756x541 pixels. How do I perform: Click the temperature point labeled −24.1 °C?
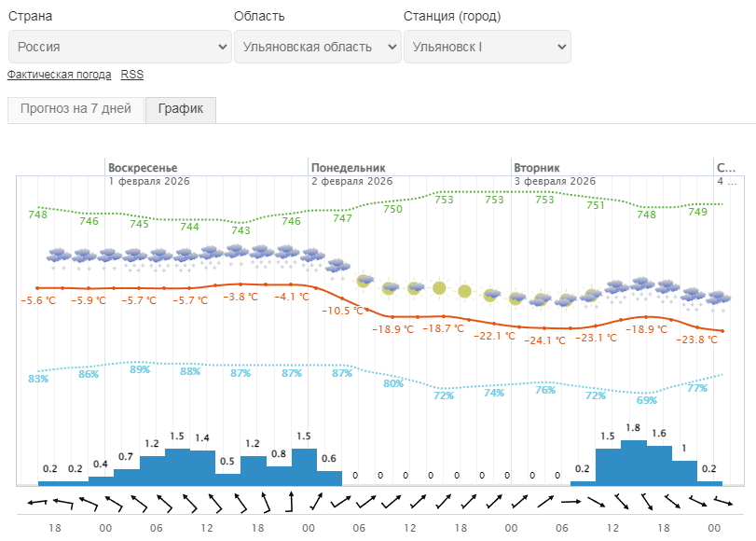click(x=544, y=327)
